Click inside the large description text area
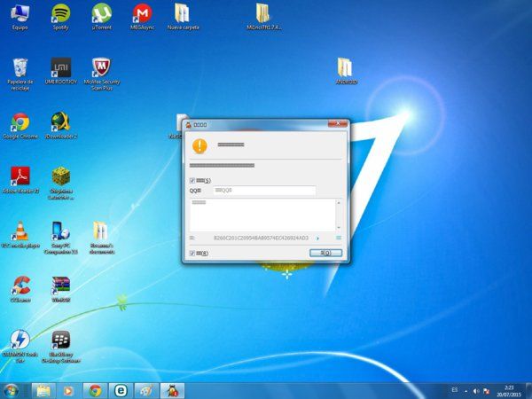532x399 pixels. point(262,215)
